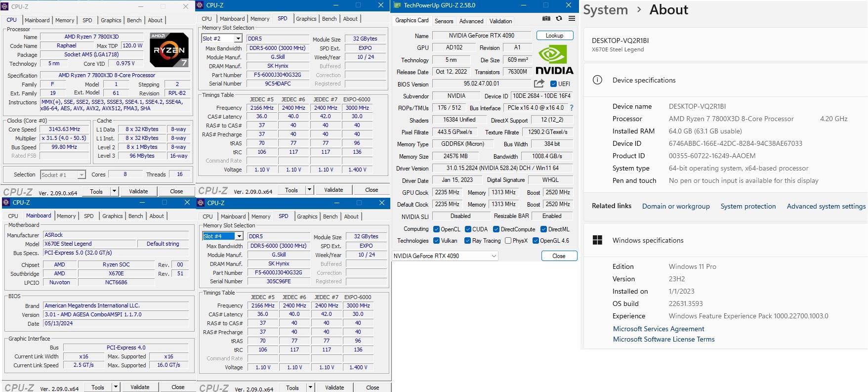Click the BIOS share/export icon in GPU-Z

(x=539, y=84)
